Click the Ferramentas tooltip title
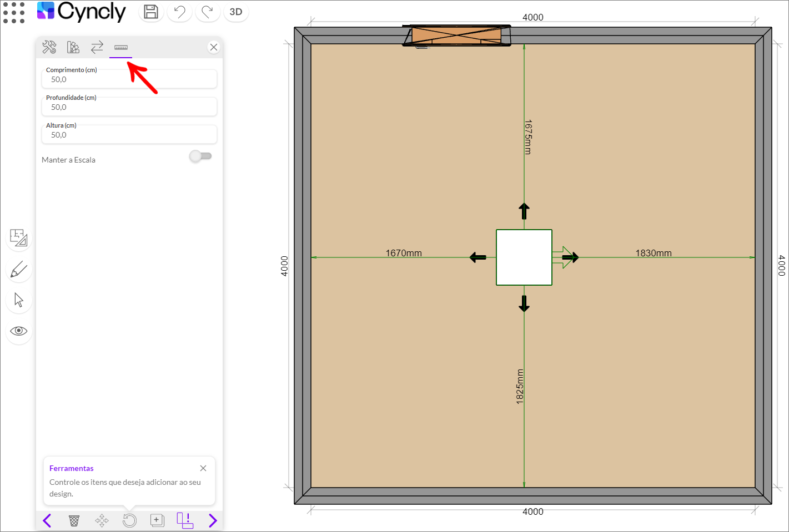Image resolution: width=789 pixels, height=532 pixels. (72, 468)
